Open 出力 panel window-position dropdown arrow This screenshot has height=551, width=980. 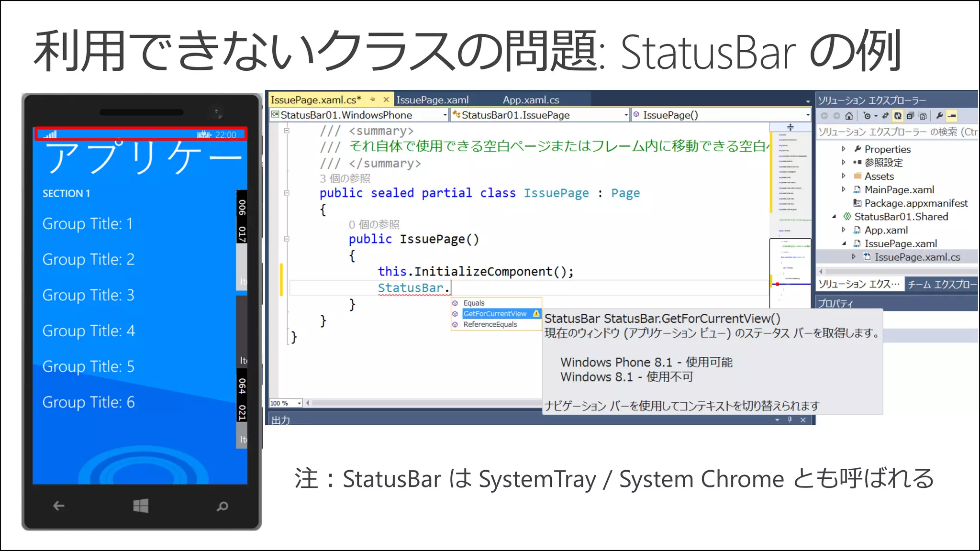click(777, 419)
